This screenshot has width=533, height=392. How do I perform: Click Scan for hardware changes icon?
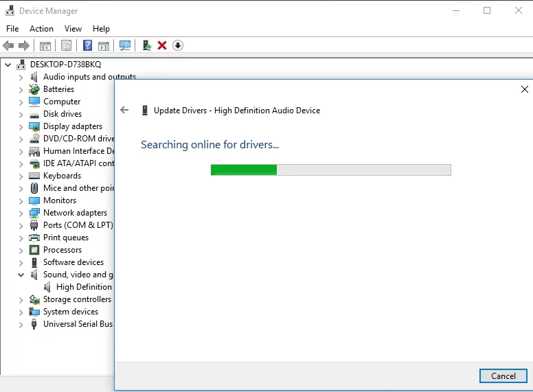tap(125, 45)
